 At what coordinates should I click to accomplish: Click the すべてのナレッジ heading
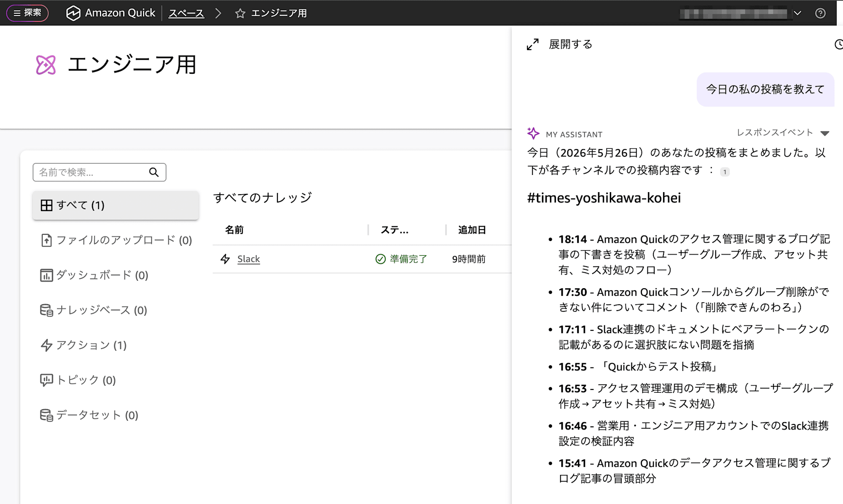coord(263,198)
